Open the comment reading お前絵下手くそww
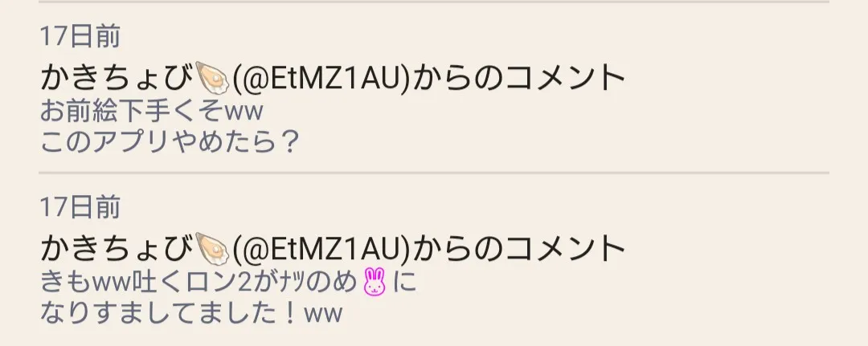 pyautogui.click(x=151, y=112)
